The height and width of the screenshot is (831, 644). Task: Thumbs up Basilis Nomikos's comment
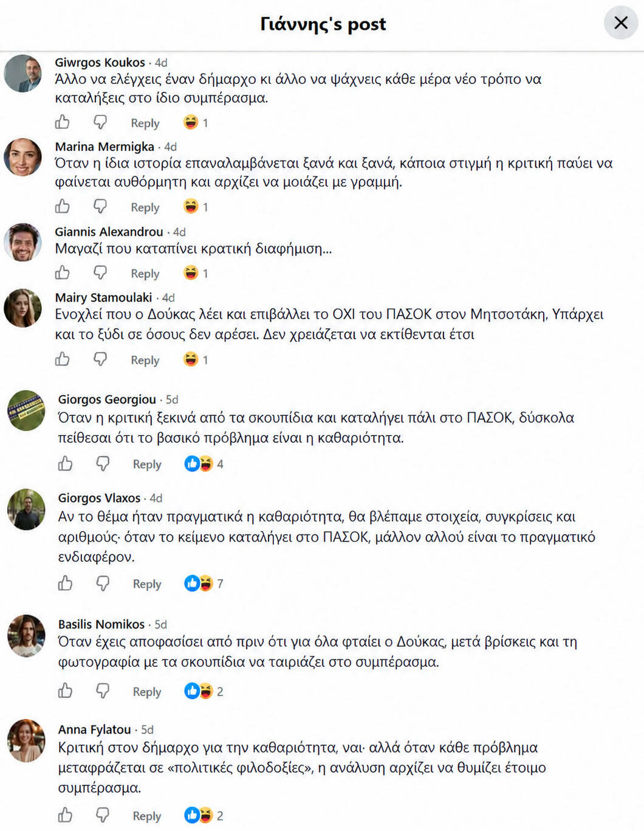pos(65,691)
